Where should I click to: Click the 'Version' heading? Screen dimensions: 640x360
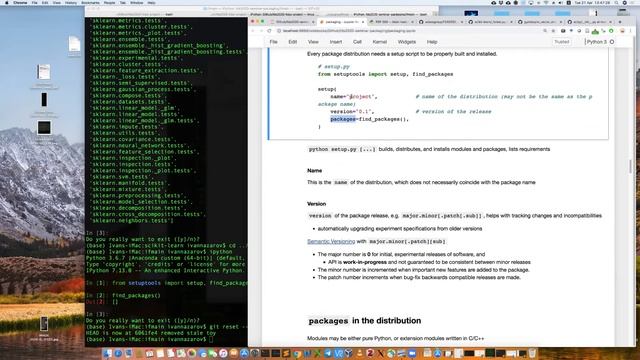(316, 204)
